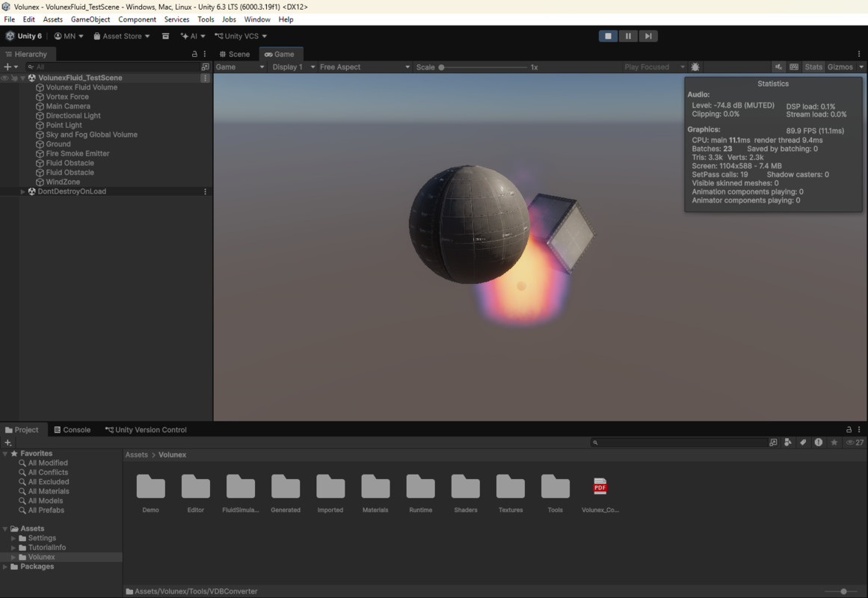868x598 pixels.
Task: Open the Component menu
Action: (x=137, y=19)
